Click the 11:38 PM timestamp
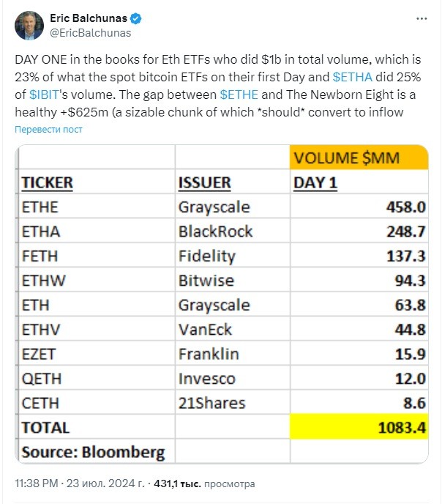The height and width of the screenshot is (504, 442). pyautogui.click(x=37, y=483)
